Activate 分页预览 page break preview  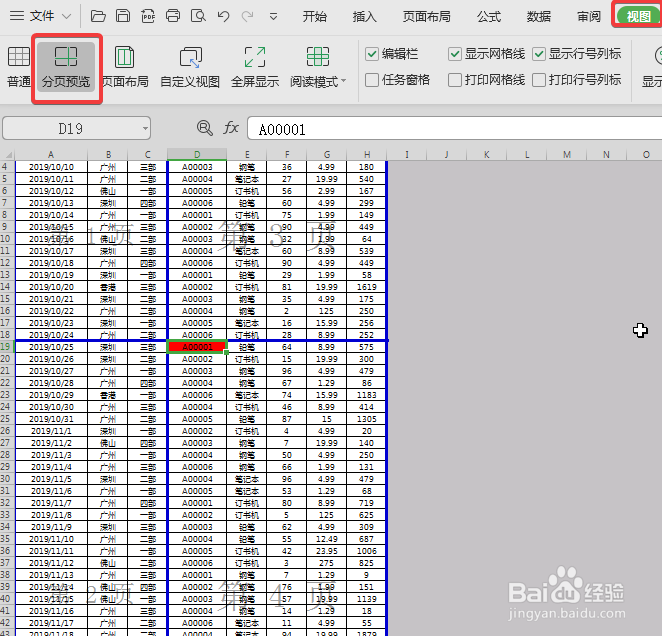66,67
